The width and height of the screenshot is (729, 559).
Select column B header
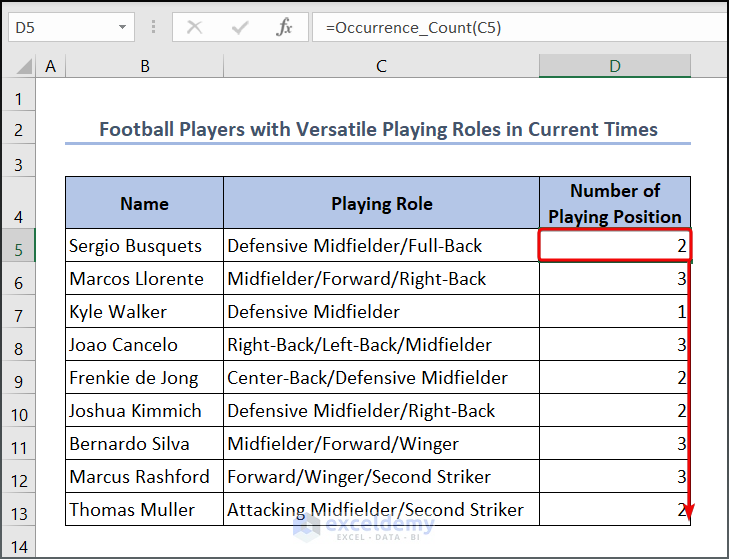coord(145,66)
